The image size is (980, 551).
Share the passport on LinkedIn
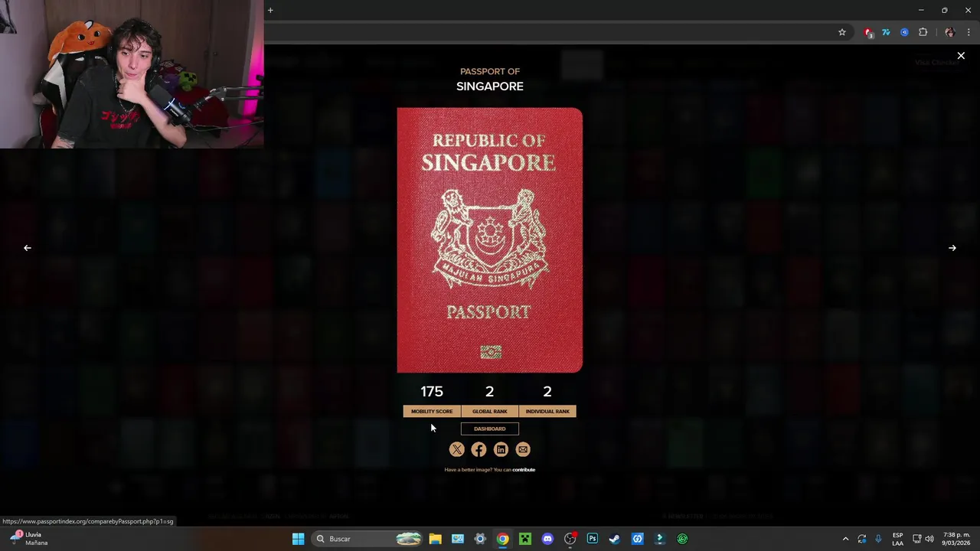pos(501,449)
